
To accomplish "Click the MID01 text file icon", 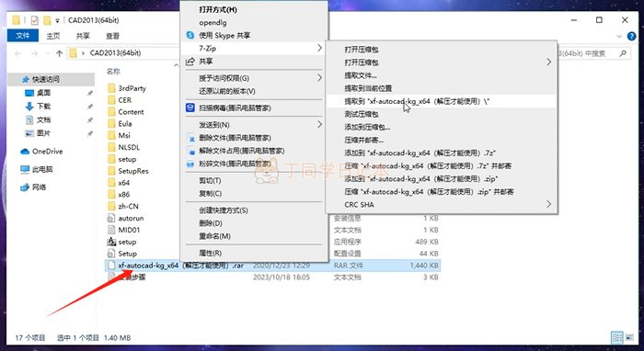I will [x=111, y=230].
